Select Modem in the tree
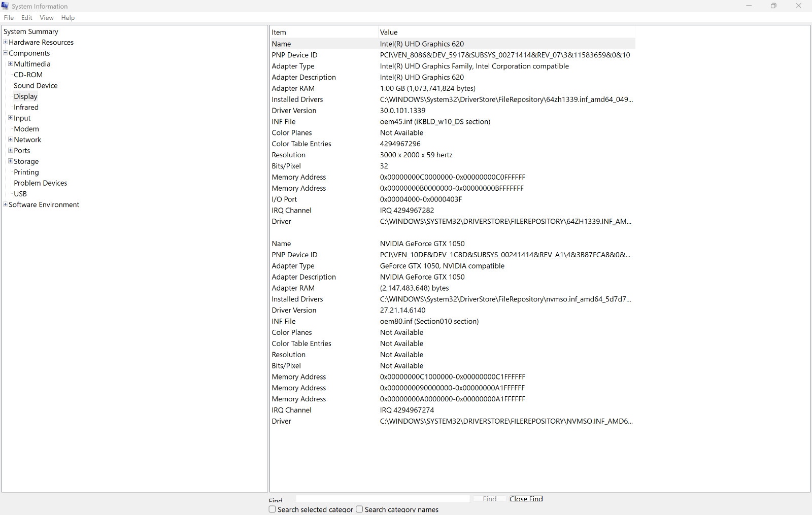 (x=26, y=129)
